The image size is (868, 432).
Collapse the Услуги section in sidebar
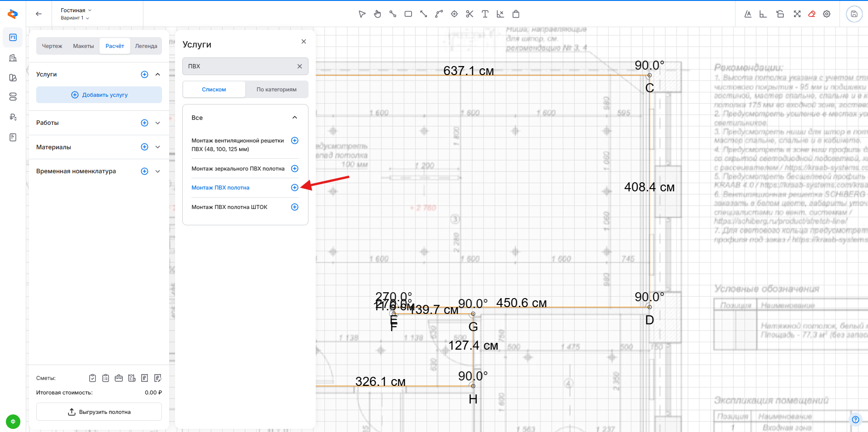pyautogui.click(x=158, y=74)
